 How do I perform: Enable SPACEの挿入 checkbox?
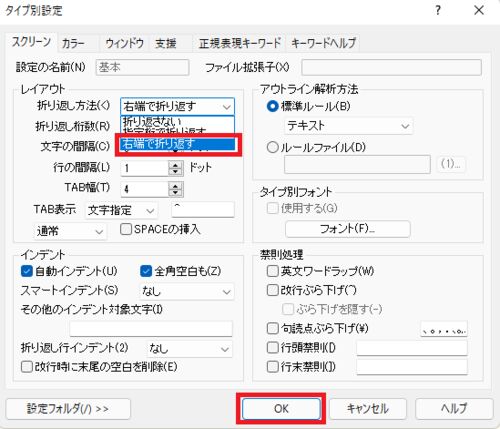(160, 229)
